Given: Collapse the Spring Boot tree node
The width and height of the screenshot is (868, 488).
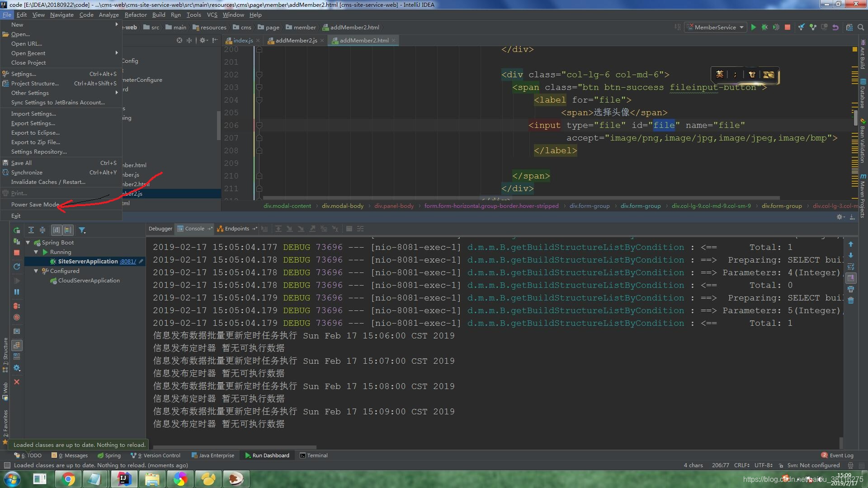Looking at the screenshot, I should point(28,243).
